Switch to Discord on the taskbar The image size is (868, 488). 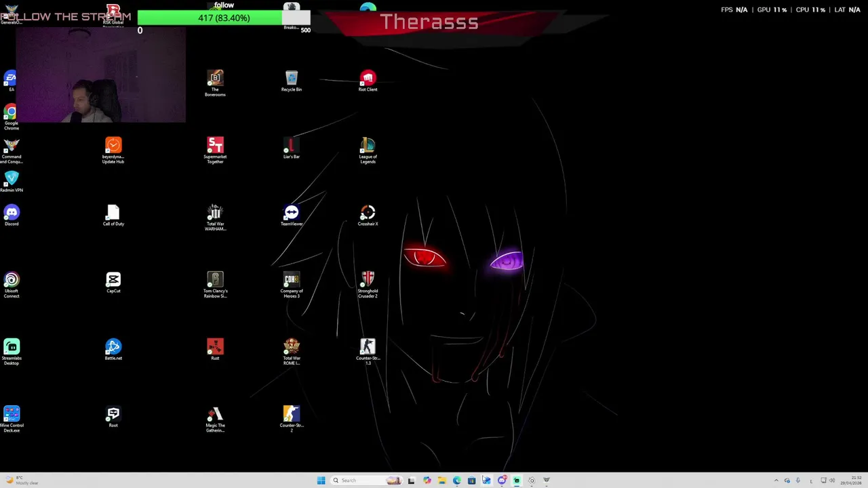click(502, 481)
